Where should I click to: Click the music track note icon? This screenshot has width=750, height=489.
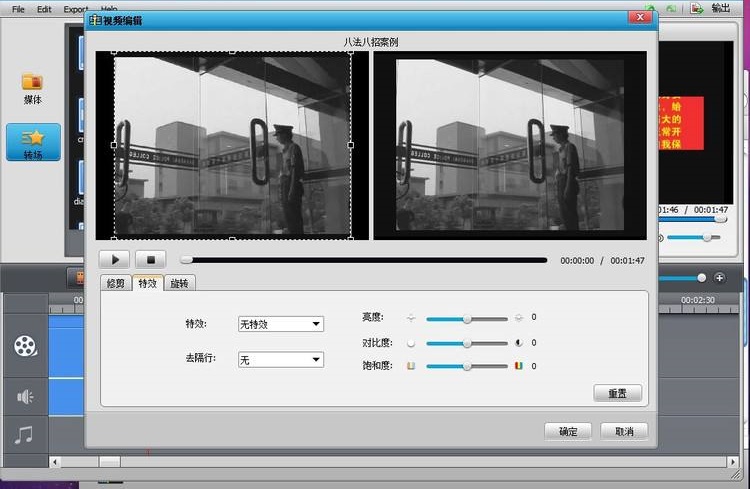tap(25, 436)
